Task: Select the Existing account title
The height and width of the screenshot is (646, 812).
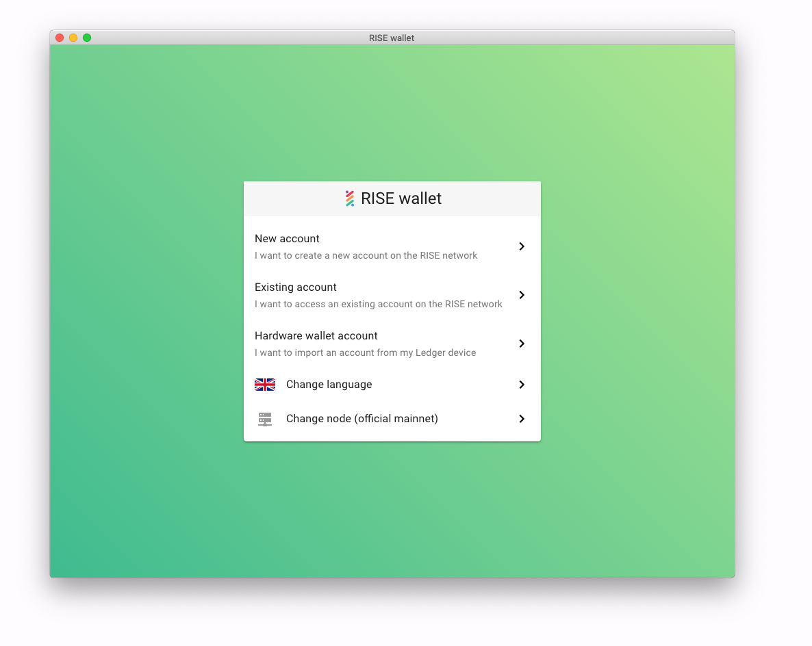Action: [x=296, y=287]
